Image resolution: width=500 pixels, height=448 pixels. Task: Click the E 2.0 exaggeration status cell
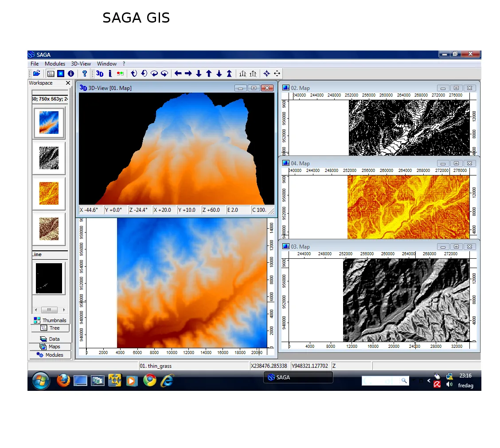238,210
